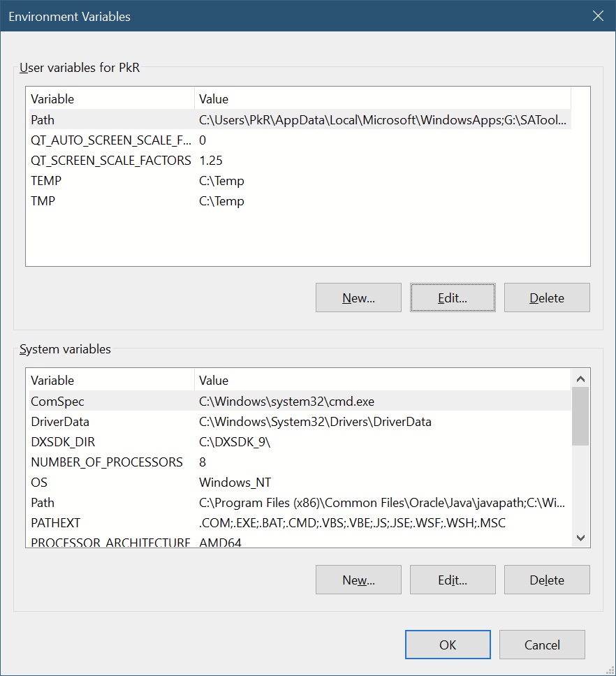Select the ComSpec system variable
616x676 pixels.
point(57,402)
